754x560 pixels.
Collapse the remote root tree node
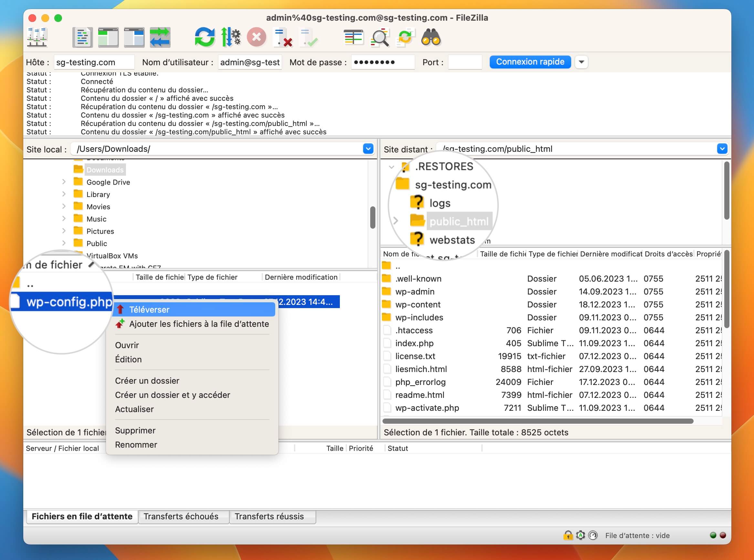pos(391,167)
